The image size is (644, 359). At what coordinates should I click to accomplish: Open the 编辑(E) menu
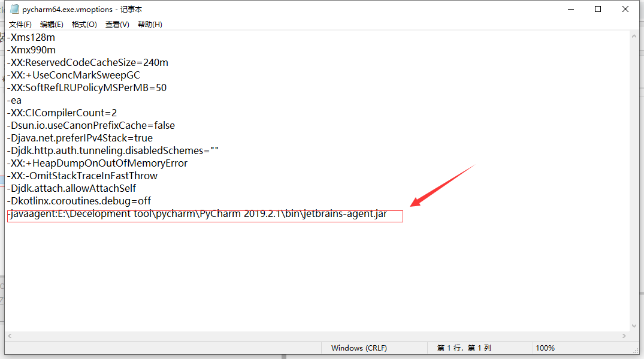point(52,24)
